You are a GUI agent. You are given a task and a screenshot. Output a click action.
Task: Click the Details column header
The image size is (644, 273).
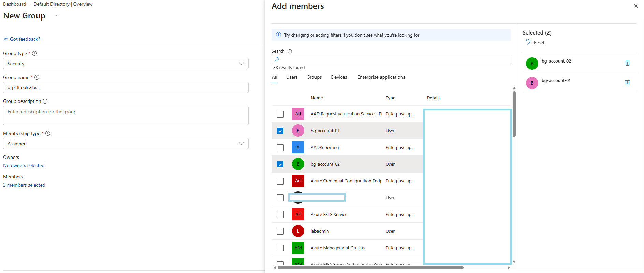pyautogui.click(x=434, y=98)
